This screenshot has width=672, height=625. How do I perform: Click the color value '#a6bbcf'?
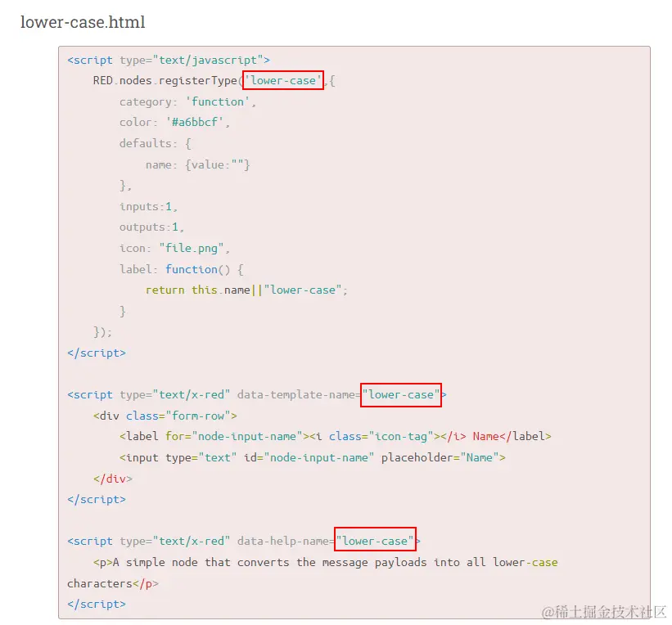coord(195,123)
